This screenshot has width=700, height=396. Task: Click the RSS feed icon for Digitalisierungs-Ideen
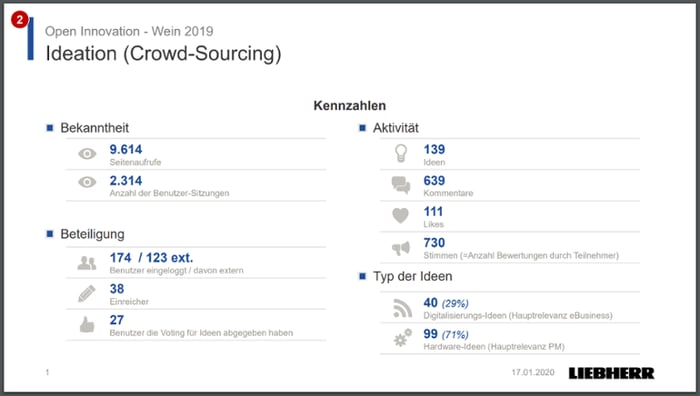point(403,308)
